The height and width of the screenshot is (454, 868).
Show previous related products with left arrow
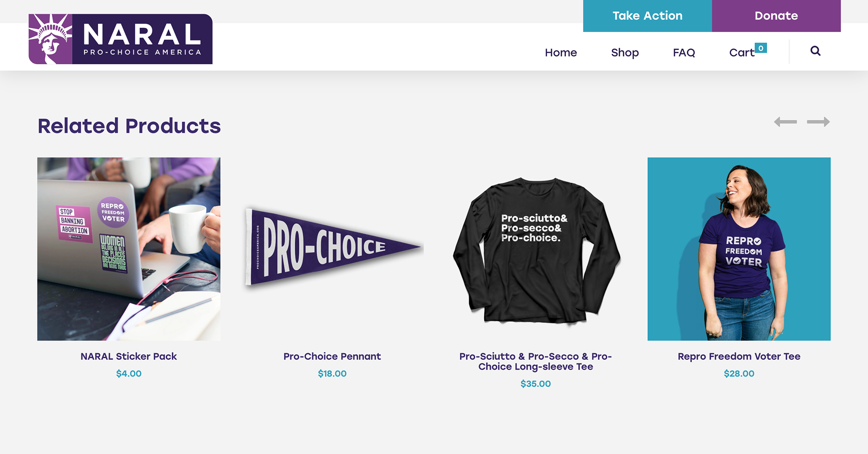point(785,122)
